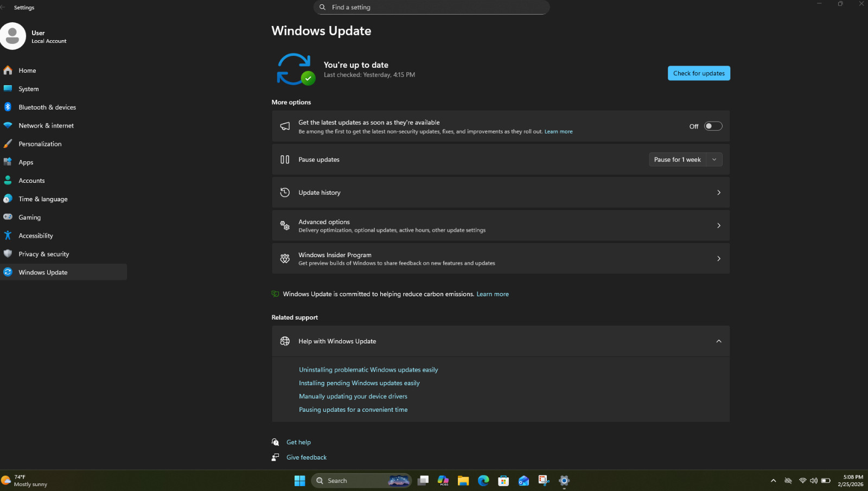Open Learn more link about latest updates
Screen dimensions: 868x491
pos(558,132)
